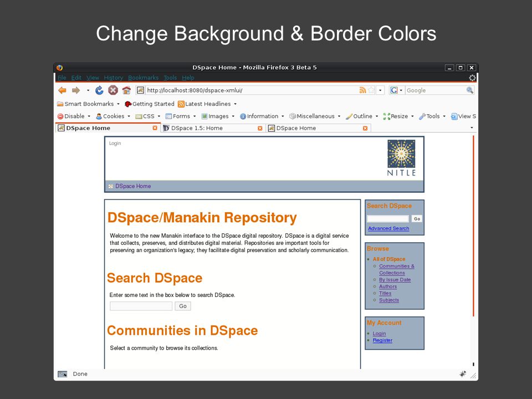The image size is (532, 399).
Task: Click the View Source toolbar item
Action: [x=463, y=116]
